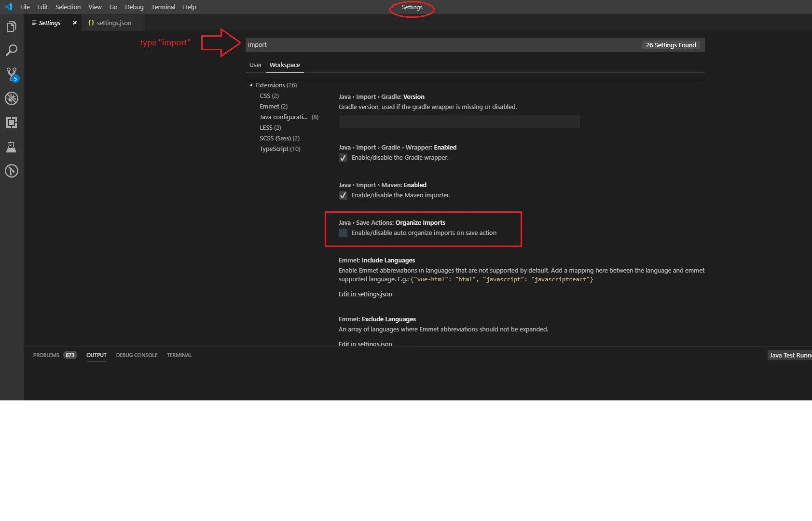The width and height of the screenshot is (812, 521).
Task: Select LESS (2) in settings tree
Action: point(270,127)
